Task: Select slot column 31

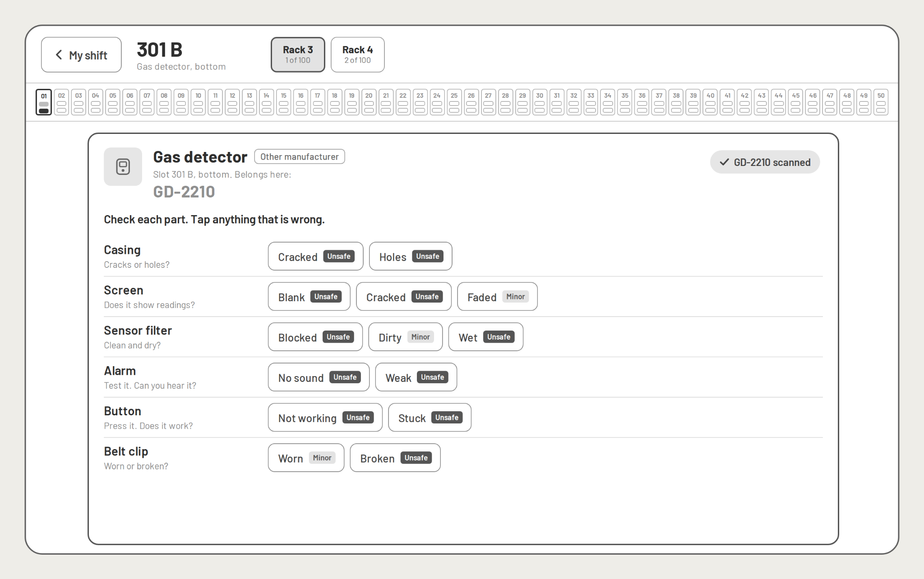Action: tap(557, 102)
